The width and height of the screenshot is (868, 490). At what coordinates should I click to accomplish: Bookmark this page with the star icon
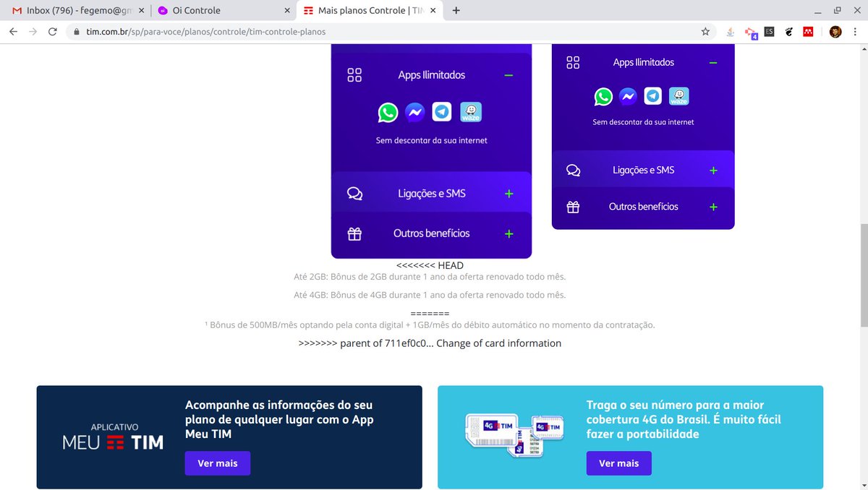coord(705,32)
